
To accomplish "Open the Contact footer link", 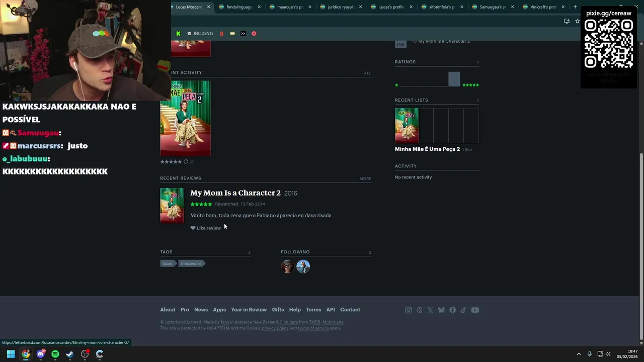I will 350,310.
